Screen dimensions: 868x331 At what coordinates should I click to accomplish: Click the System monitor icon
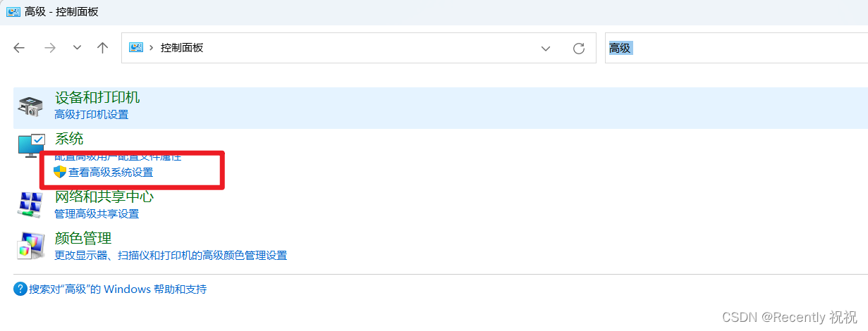(x=31, y=146)
